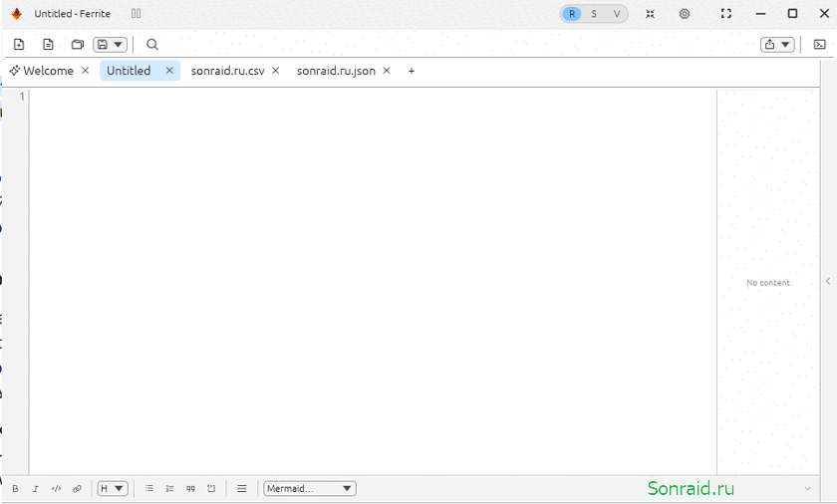837x504 pixels.
Task: Toggle fullscreen brackets icon
Action: [726, 13]
